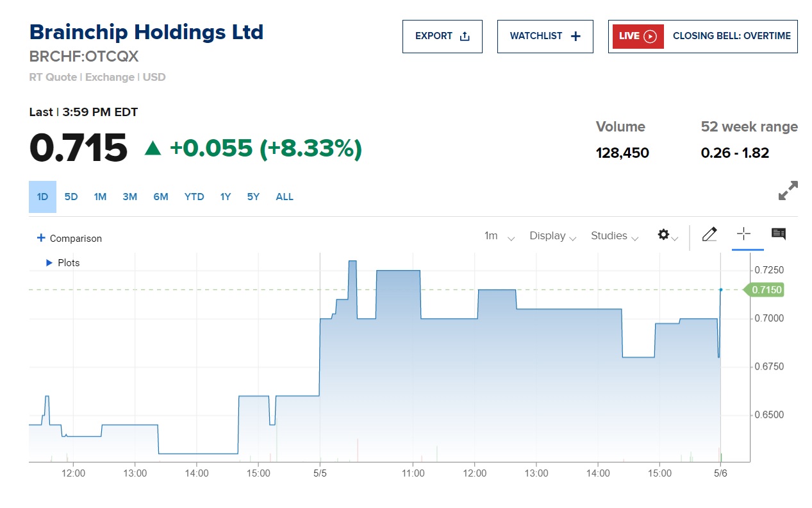Open the Display dropdown
Viewport: 812px width, 508px height.
pyautogui.click(x=552, y=236)
